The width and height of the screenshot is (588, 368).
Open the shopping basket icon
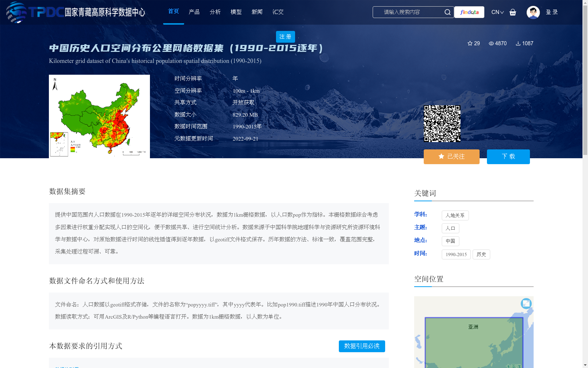tap(513, 12)
